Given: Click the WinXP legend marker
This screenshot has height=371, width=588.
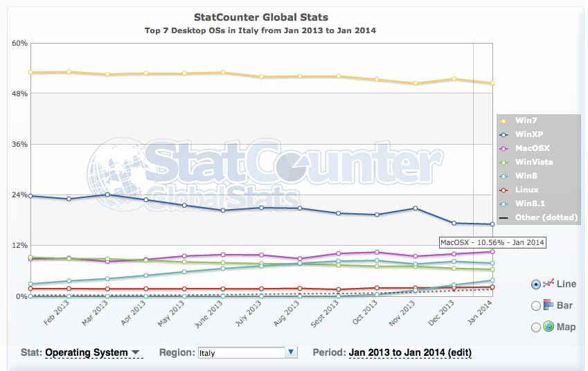Looking at the screenshot, I should [x=504, y=134].
